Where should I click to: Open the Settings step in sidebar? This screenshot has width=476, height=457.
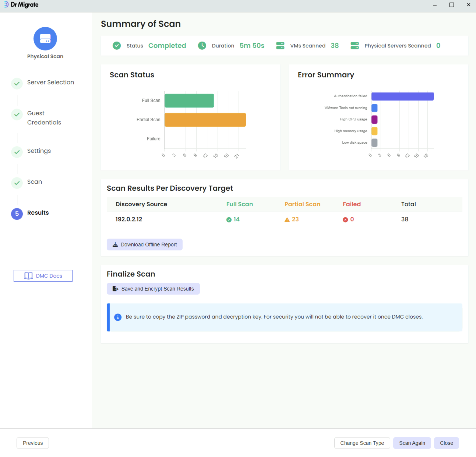(x=39, y=151)
